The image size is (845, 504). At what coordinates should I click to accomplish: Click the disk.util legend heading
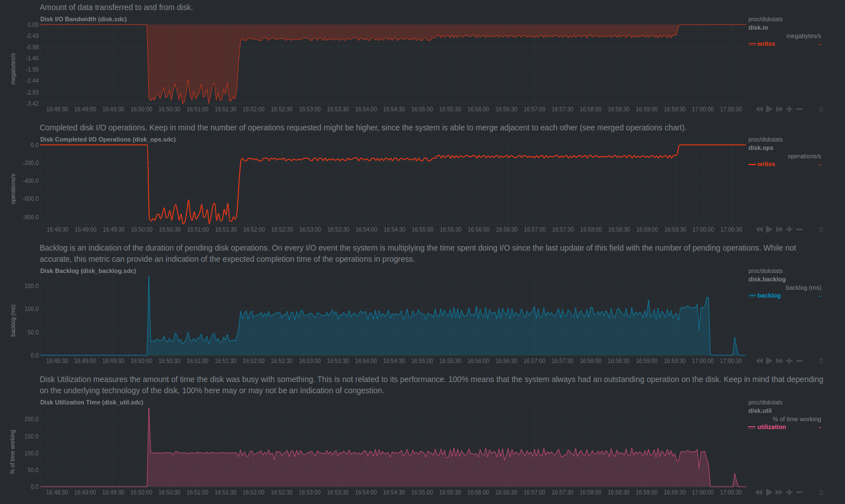point(760,411)
